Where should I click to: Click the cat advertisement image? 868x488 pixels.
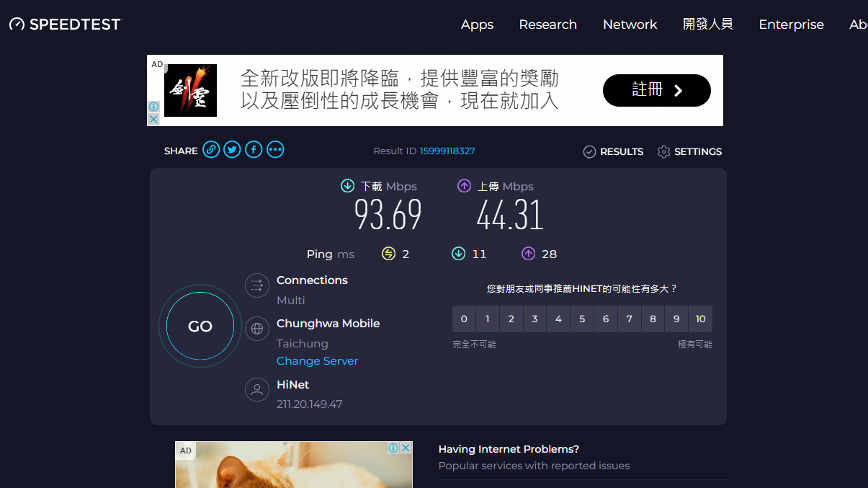[294, 465]
